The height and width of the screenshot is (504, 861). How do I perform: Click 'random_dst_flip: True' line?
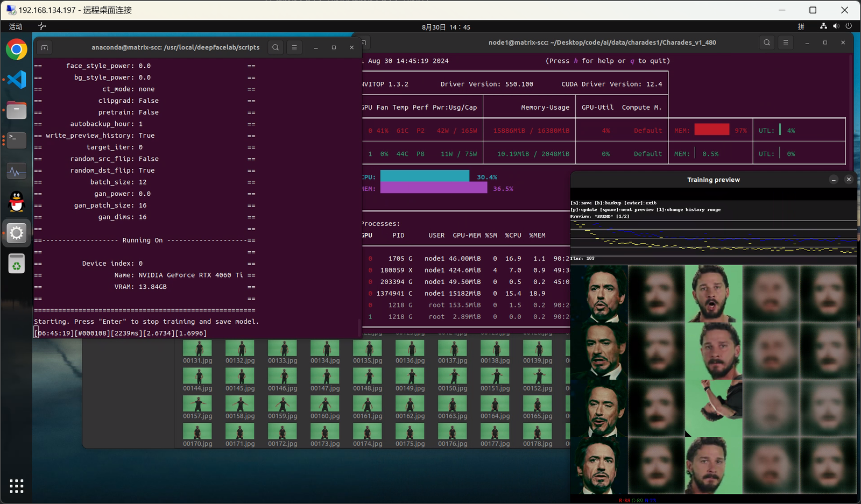click(112, 171)
